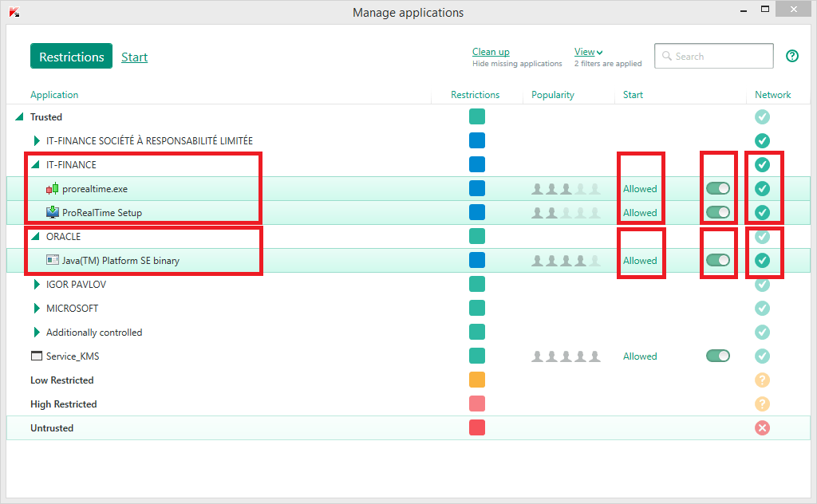The image size is (817, 504).
Task: Toggle start switch for prorealtime.exe
Action: click(718, 188)
